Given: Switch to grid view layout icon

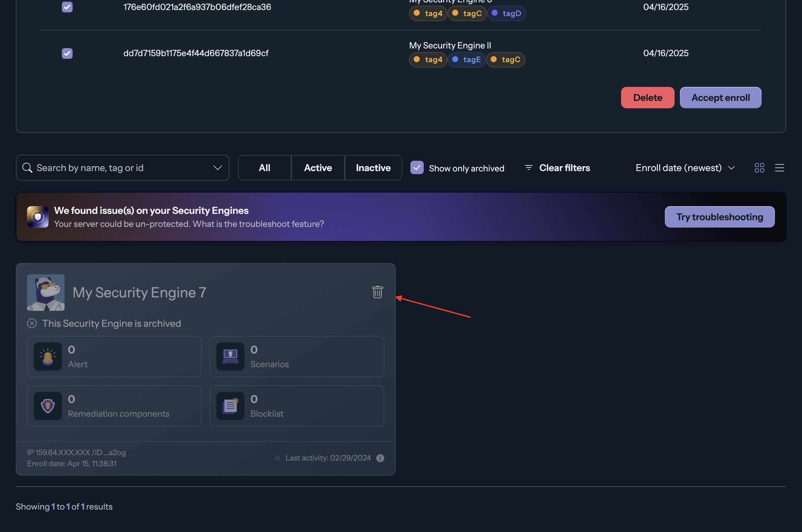Looking at the screenshot, I should (x=759, y=168).
